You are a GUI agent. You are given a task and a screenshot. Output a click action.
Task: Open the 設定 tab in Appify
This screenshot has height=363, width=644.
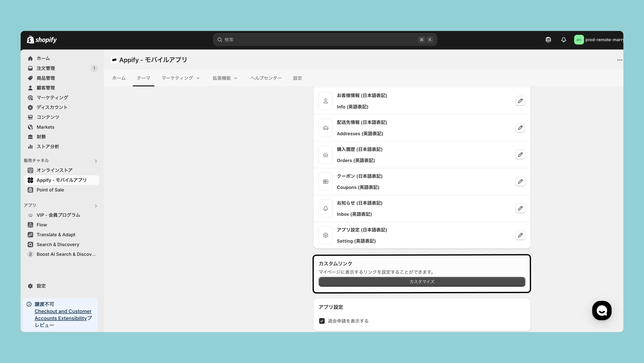click(x=297, y=78)
